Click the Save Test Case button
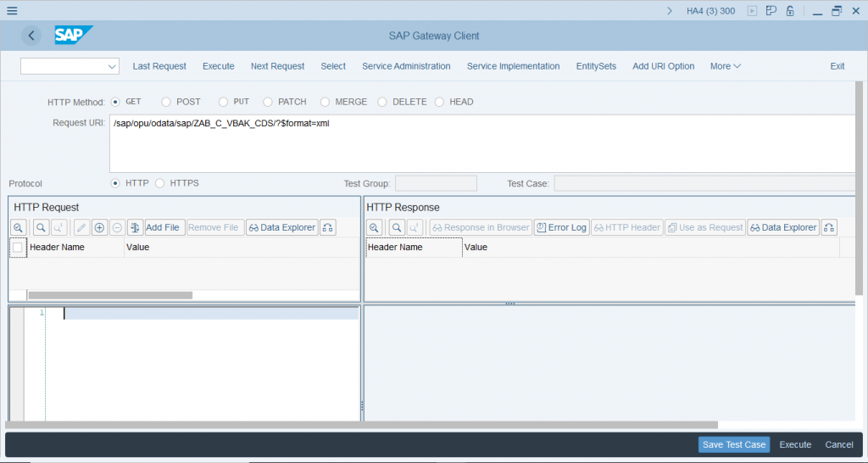Viewport: 868px width, 463px height. [x=734, y=444]
